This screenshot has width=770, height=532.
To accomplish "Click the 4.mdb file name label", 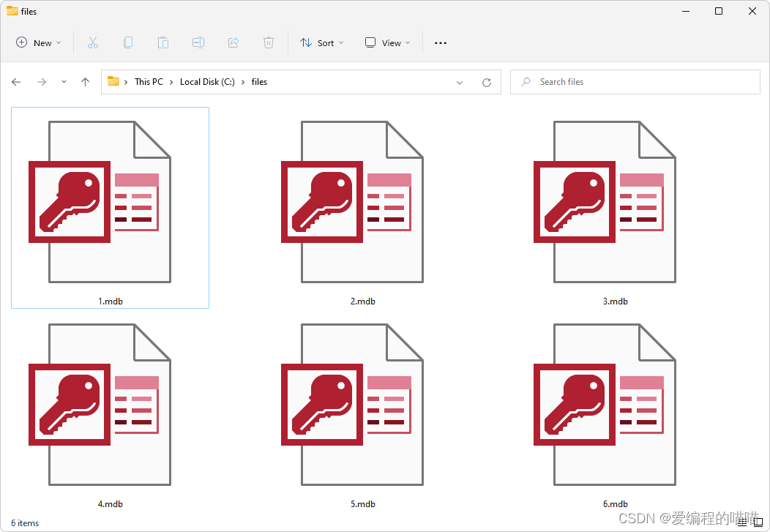I will (111, 504).
